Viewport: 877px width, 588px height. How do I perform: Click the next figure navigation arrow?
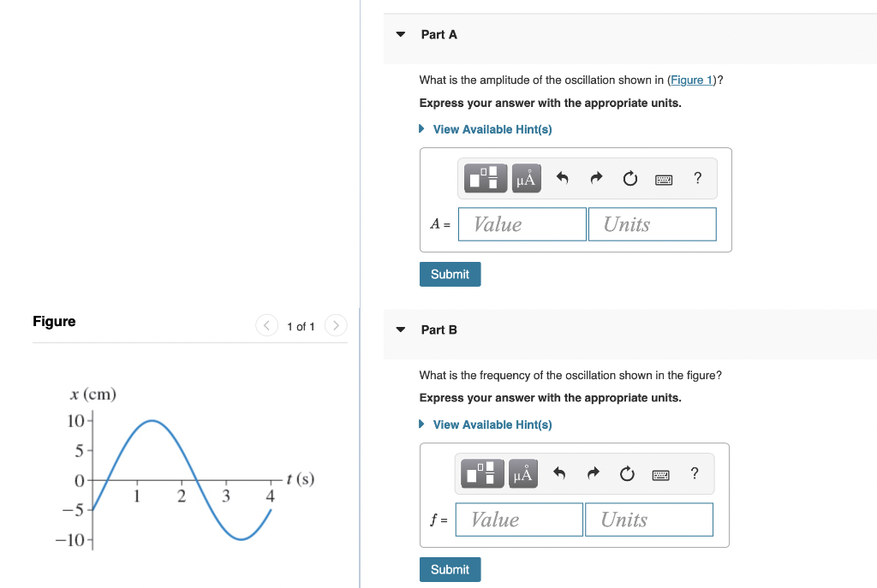click(x=335, y=325)
